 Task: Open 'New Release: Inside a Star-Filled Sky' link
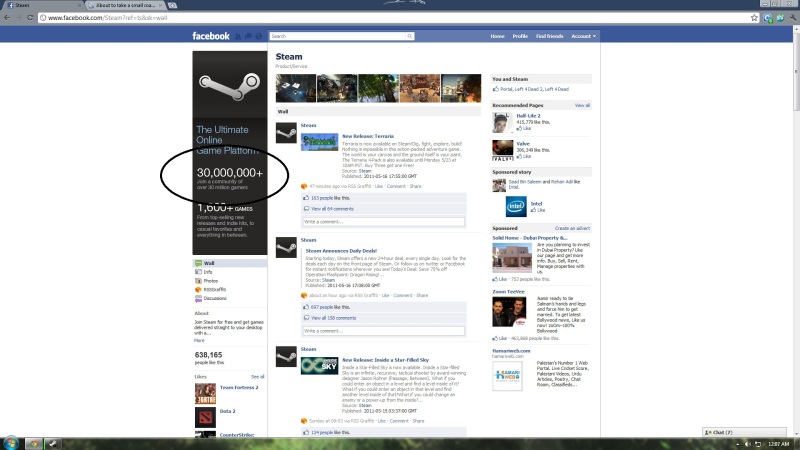coord(385,360)
